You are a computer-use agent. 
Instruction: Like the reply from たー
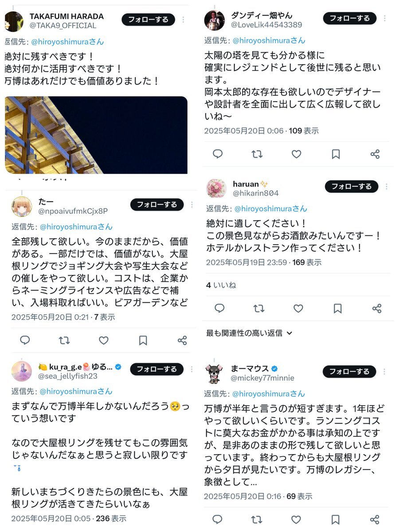pos(104,340)
